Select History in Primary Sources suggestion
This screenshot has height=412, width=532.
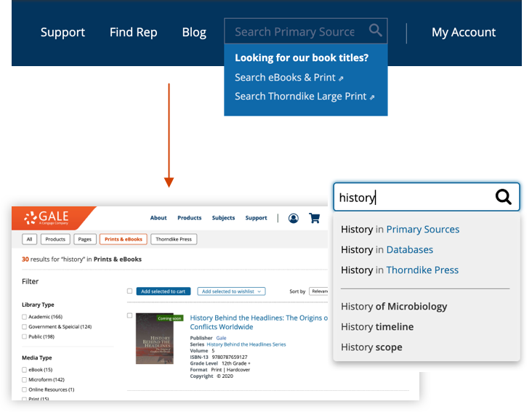tap(400, 230)
